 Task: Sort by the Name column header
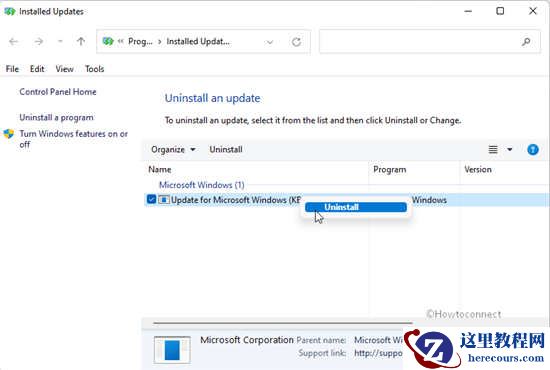[x=160, y=170]
